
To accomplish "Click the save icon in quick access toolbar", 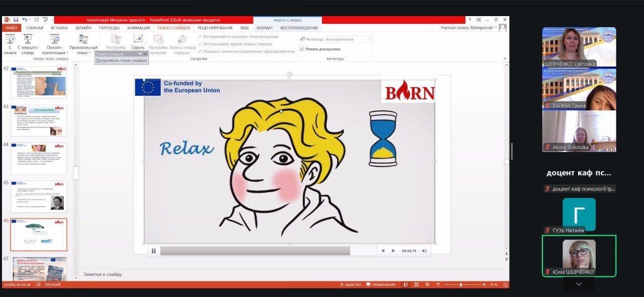I will (x=17, y=20).
